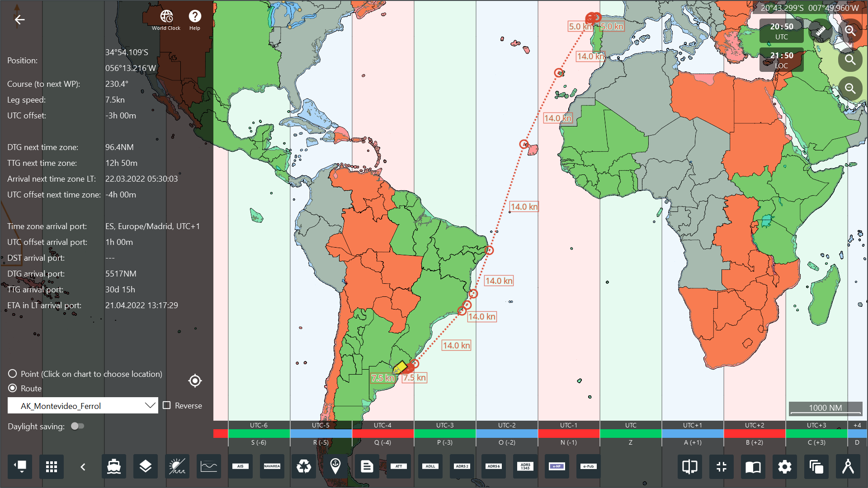Image resolution: width=868 pixels, height=488 pixels.
Task: Open the anchor/port location tool
Action: (x=335, y=466)
